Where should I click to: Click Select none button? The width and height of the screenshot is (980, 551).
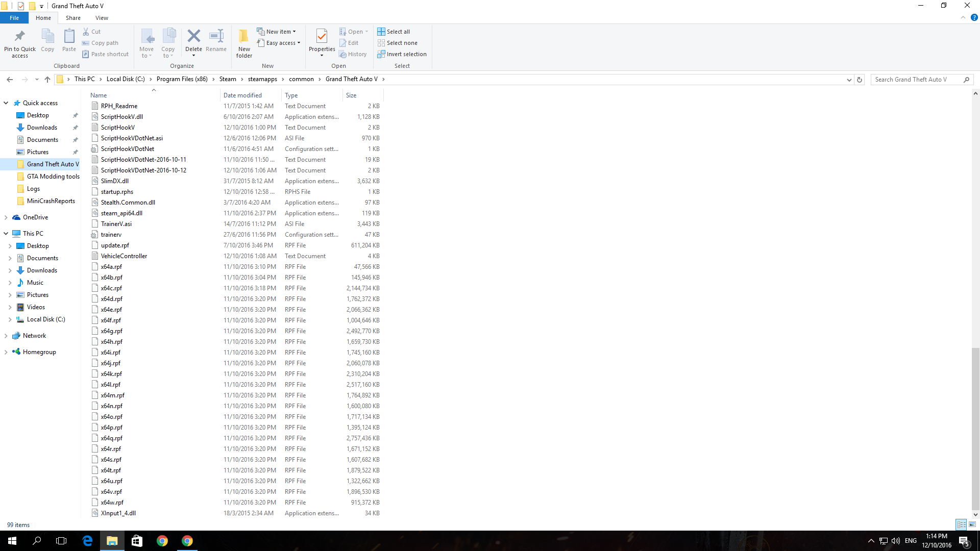[401, 43]
